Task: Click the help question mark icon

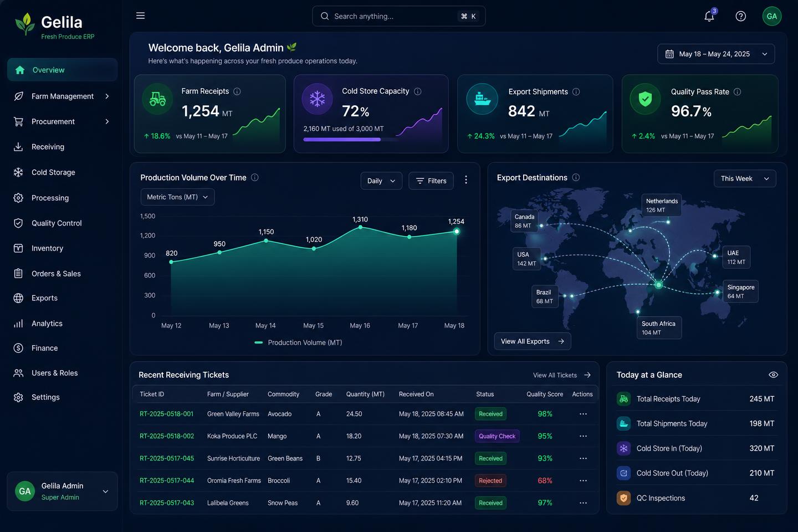Action: pyautogui.click(x=740, y=16)
